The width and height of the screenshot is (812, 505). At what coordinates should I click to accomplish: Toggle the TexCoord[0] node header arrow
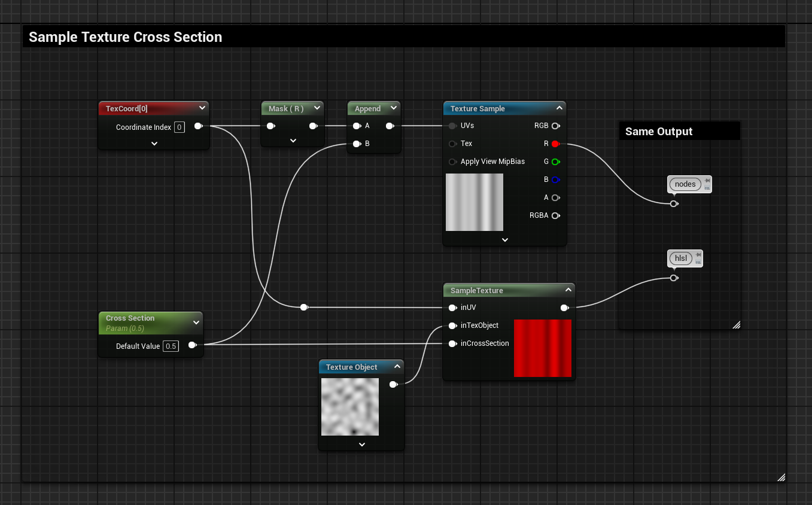[x=202, y=108]
